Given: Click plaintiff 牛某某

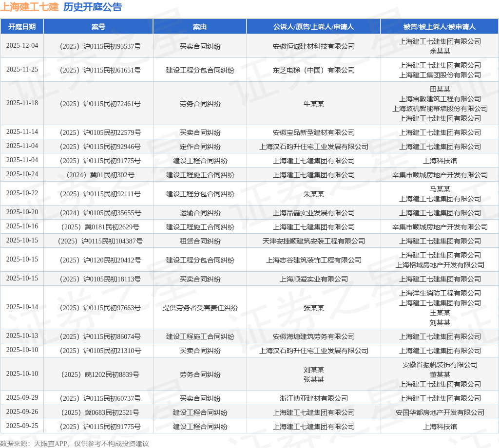Looking at the screenshot, I should (x=314, y=104).
